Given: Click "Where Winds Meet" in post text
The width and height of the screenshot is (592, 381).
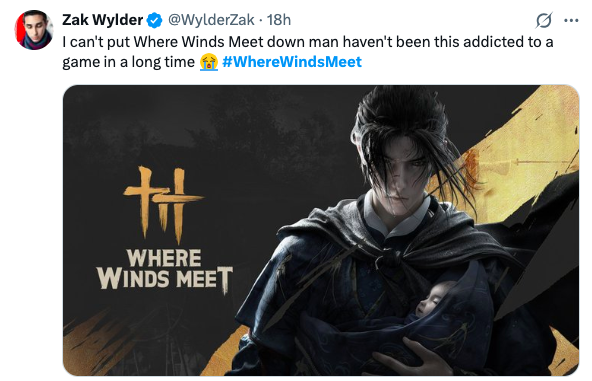Looking at the screenshot, I should (x=199, y=42).
